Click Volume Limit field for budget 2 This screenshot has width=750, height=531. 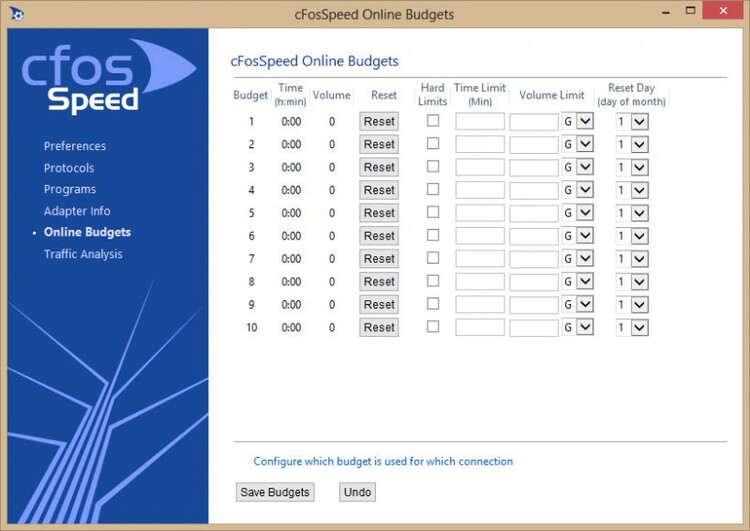point(534,145)
